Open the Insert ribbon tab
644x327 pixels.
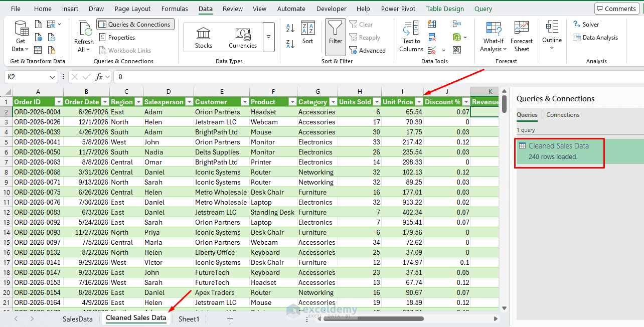(x=70, y=9)
